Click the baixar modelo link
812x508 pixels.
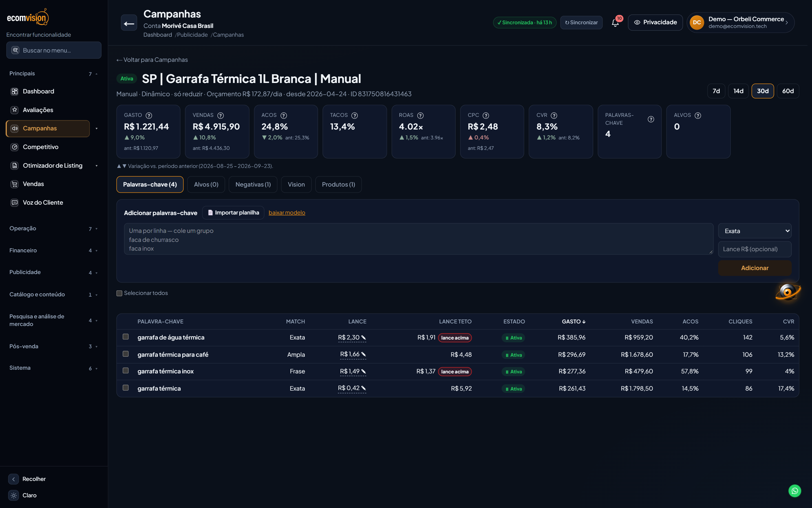287,212
